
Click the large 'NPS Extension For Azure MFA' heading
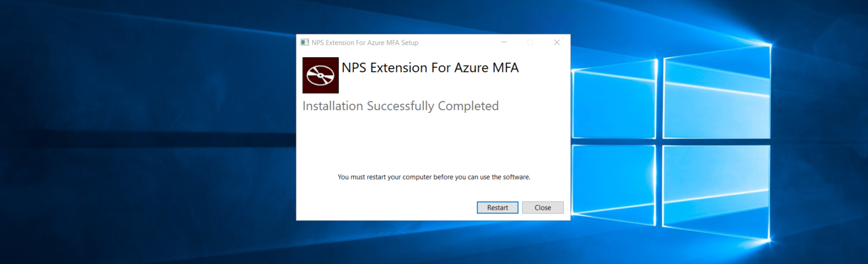tap(430, 68)
